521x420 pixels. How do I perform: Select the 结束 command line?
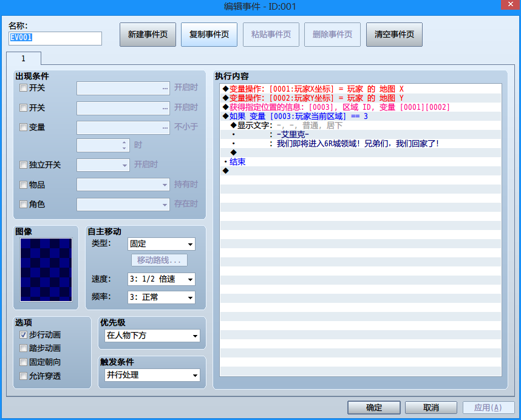coord(361,161)
